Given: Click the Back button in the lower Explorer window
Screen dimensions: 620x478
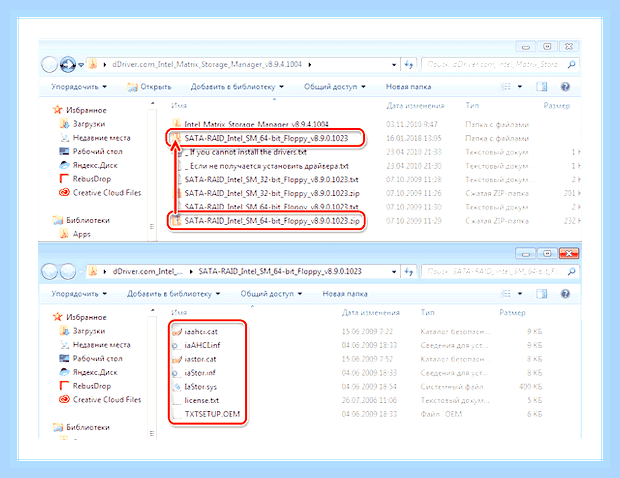Looking at the screenshot, I should tap(50, 272).
